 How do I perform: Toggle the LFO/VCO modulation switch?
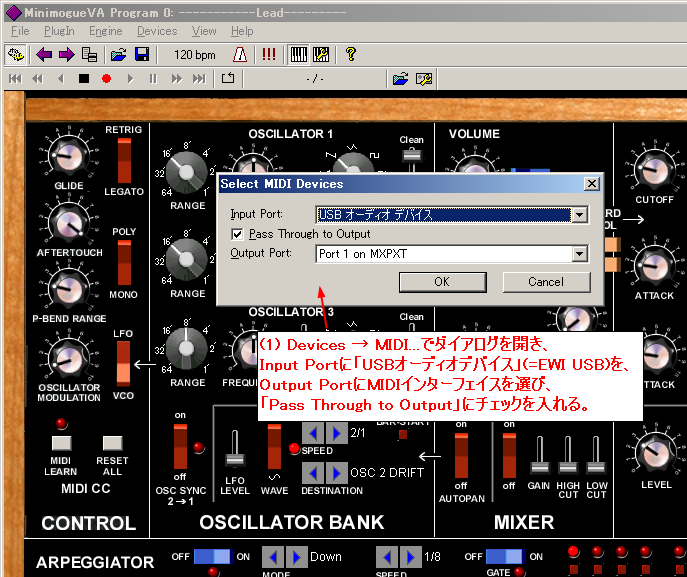click(x=123, y=364)
